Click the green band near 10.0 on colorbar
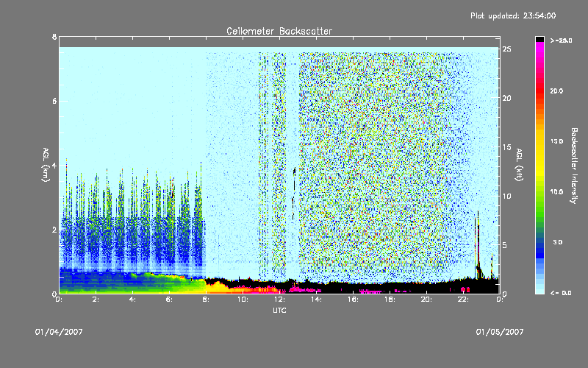588x368 pixels. click(539, 195)
